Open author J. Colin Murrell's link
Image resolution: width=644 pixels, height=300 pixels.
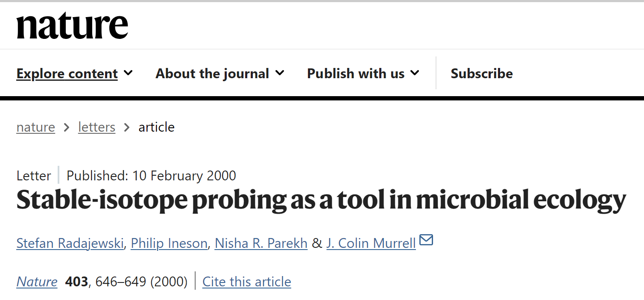point(371,243)
